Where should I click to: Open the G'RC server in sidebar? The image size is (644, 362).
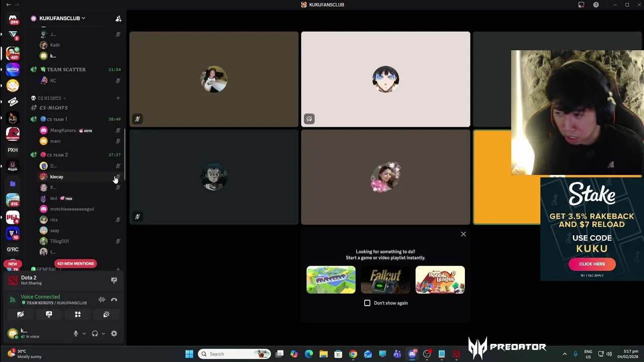(13, 249)
